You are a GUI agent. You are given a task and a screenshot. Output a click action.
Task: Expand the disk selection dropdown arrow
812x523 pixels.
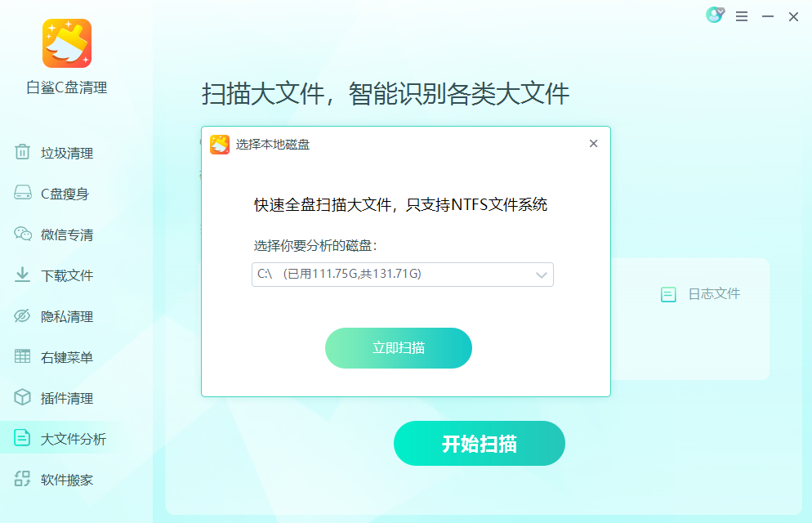[x=541, y=275]
